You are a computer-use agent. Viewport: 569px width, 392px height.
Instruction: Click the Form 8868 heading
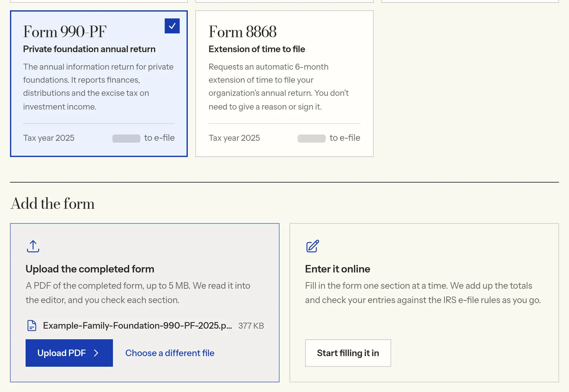pos(243,32)
